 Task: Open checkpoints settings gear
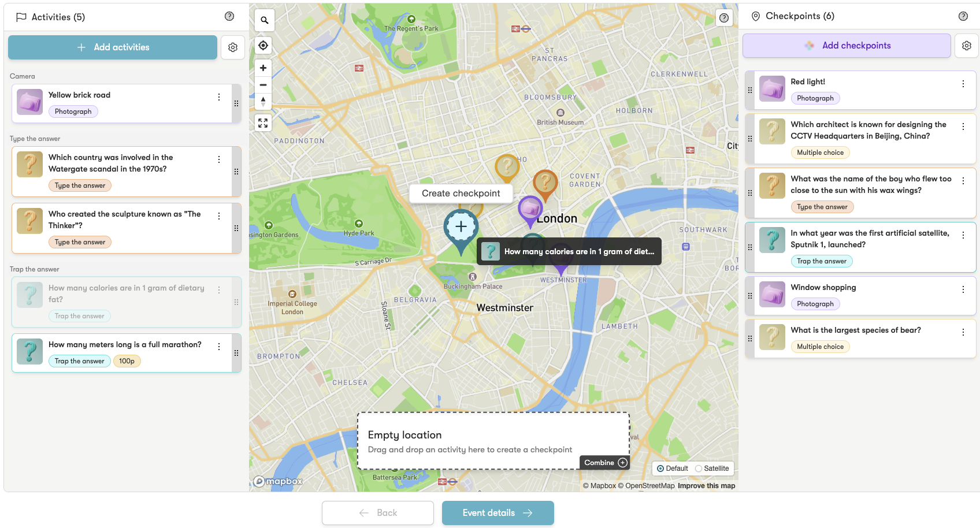(x=967, y=46)
